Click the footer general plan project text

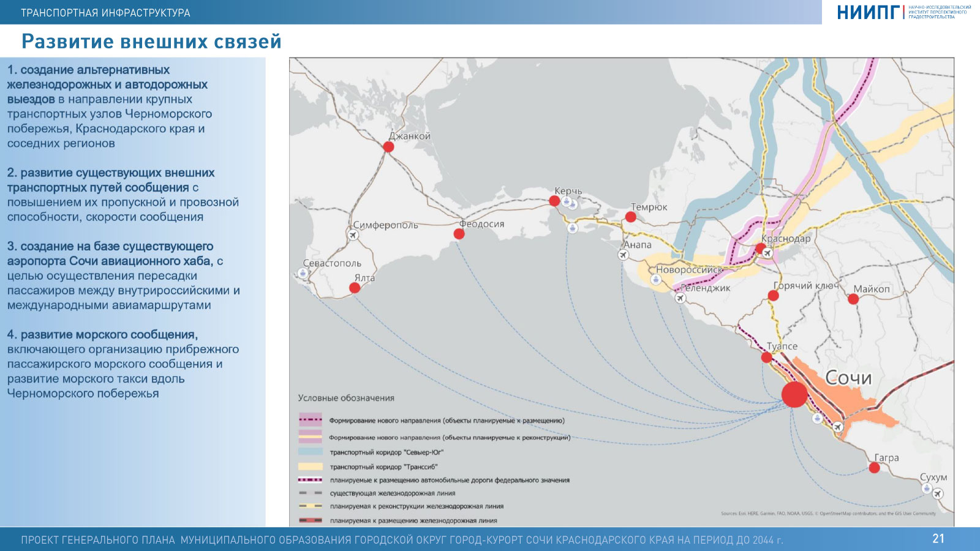[402, 540]
